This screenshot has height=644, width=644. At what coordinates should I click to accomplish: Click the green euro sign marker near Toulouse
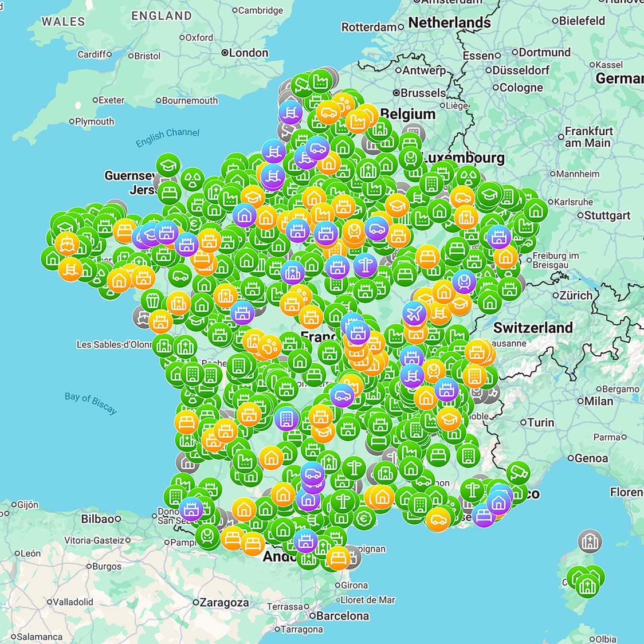pos(363,519)
